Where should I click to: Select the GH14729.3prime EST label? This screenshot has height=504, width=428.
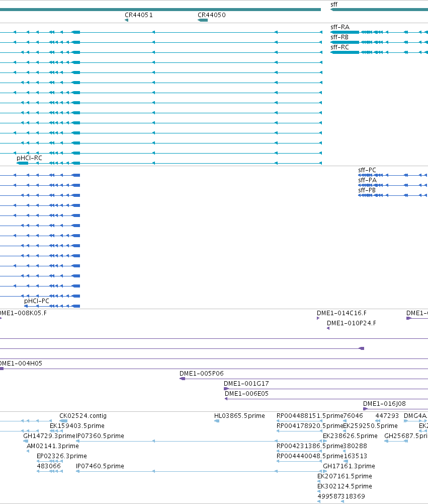coord(49,436)
